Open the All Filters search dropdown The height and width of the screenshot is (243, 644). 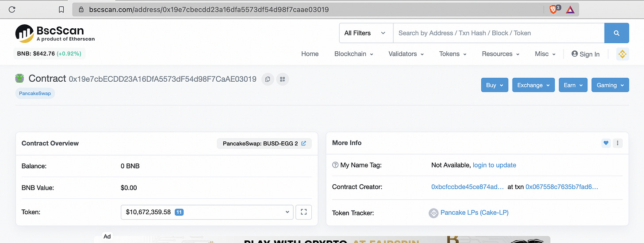click(x=366, y=33)
